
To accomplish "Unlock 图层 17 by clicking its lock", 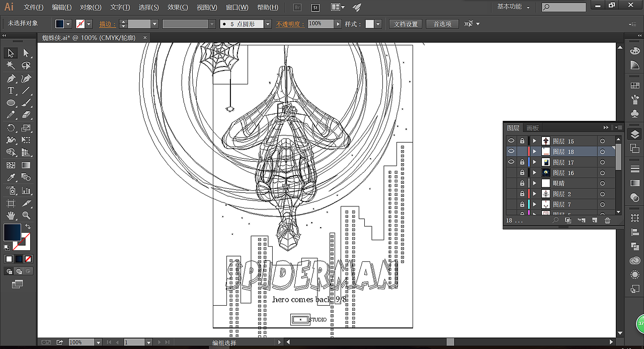I will pyautogui.click(x=522, y=162).
